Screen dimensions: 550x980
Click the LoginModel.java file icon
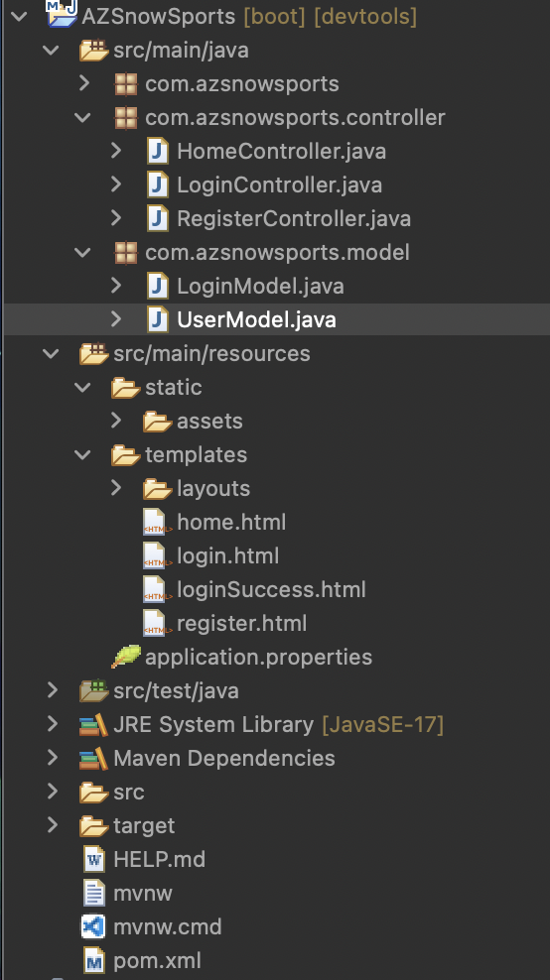click(x=158, y=287)
